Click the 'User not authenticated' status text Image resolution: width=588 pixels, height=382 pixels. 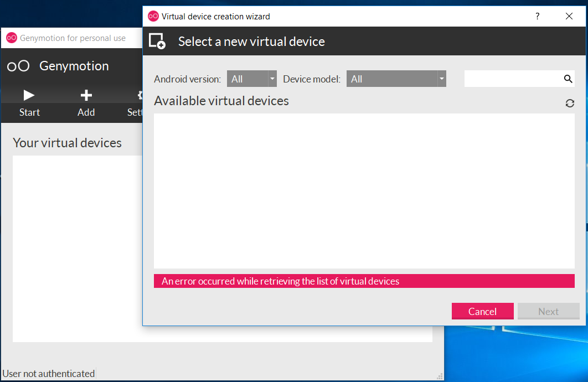48,373
